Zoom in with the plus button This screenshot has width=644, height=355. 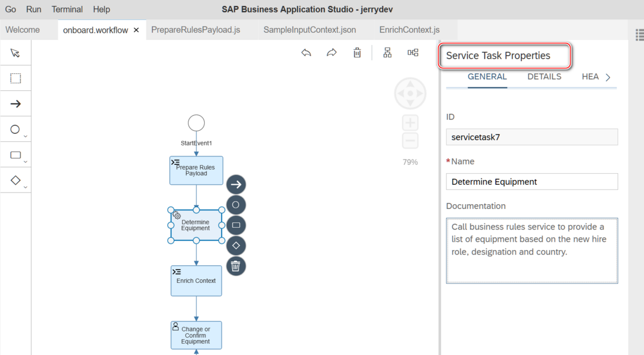[411, 123]
